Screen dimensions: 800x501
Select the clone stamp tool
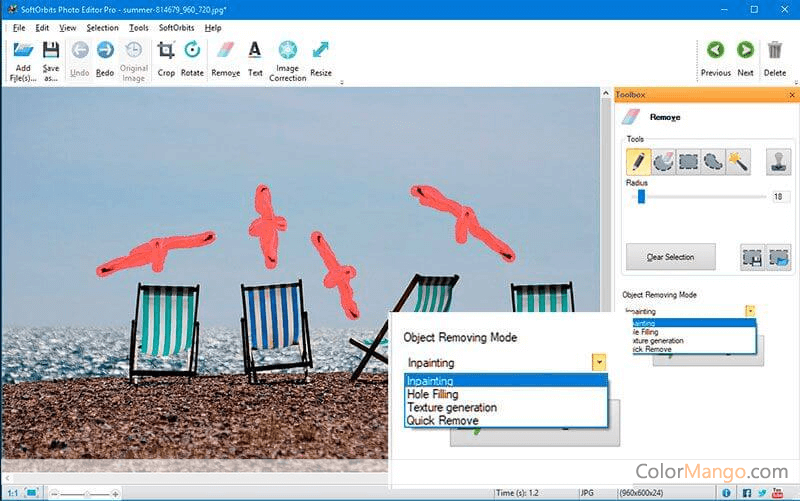(x=778, y=161)
